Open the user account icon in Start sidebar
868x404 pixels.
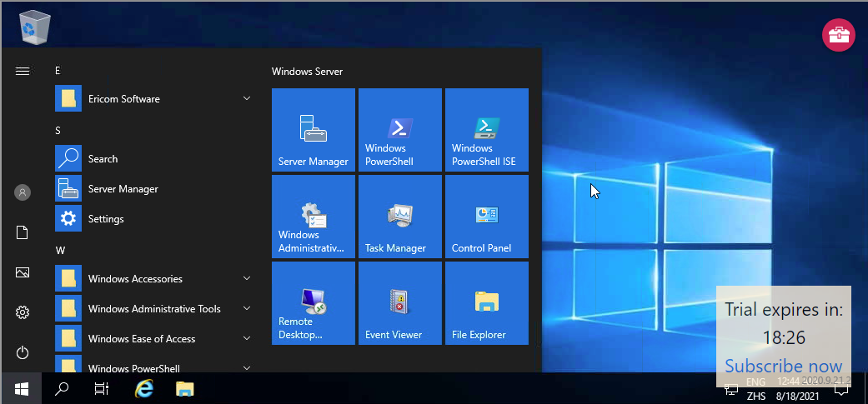23,192
